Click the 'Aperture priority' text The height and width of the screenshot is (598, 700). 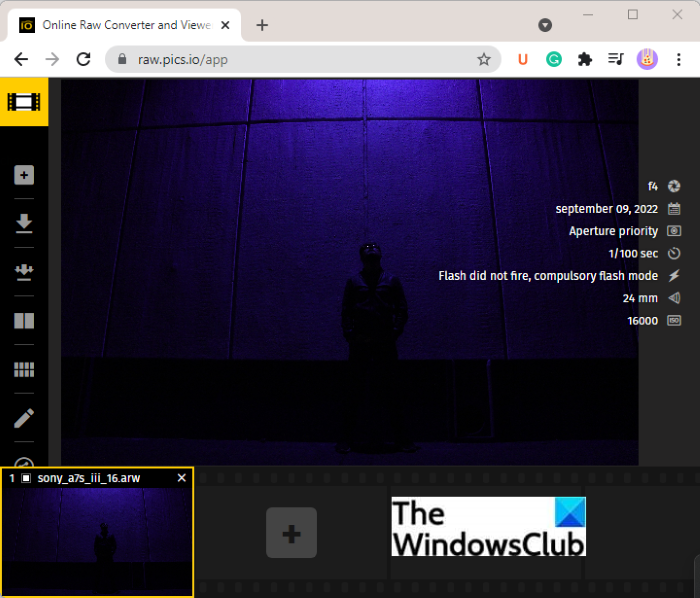click(x=613, y=231)
